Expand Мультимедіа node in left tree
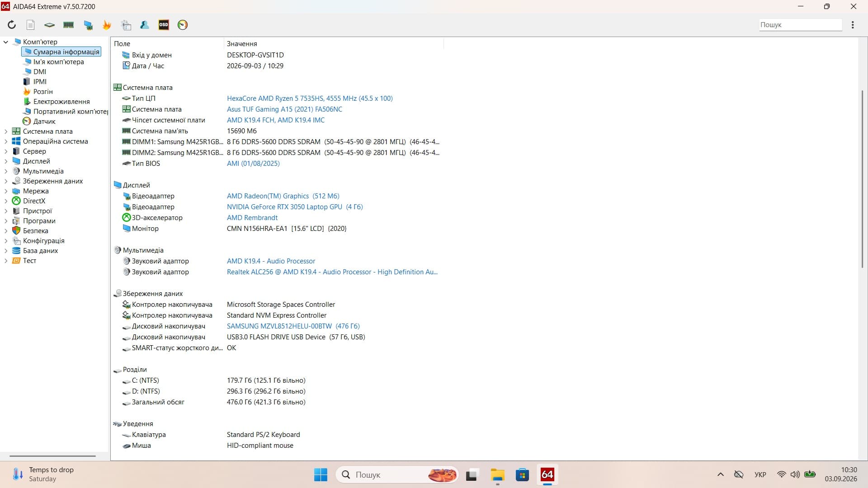Screen dimensions: 868x488 click(x=6, y=171)
